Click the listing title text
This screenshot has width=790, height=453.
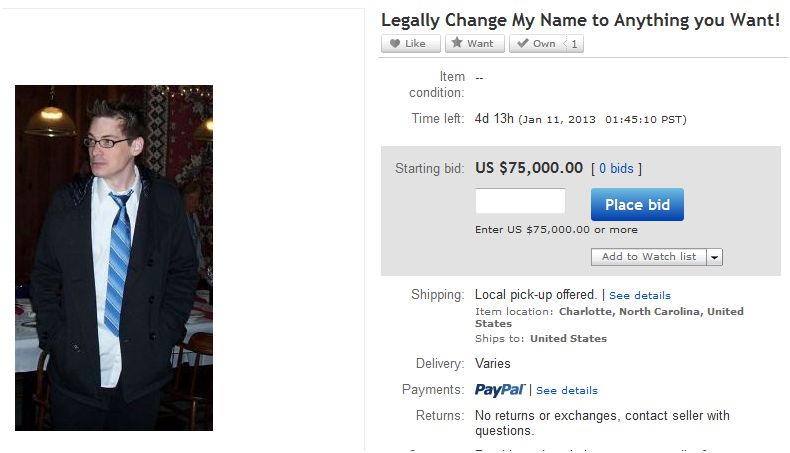pyautogui.click(x=580, y=21)
